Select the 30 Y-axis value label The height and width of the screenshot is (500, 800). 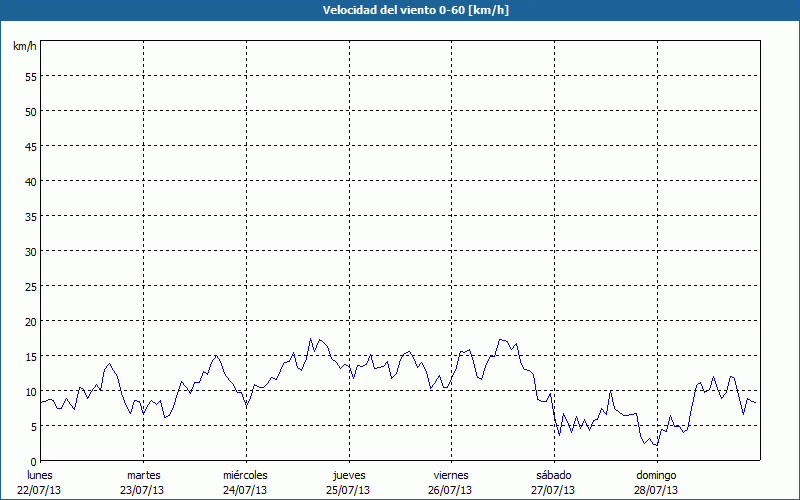(30, 251)
